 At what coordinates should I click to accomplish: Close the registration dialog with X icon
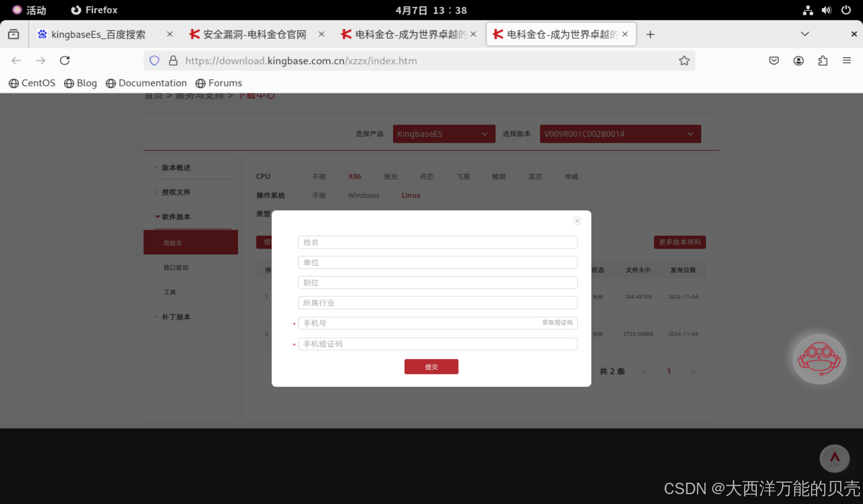[577, 221]
